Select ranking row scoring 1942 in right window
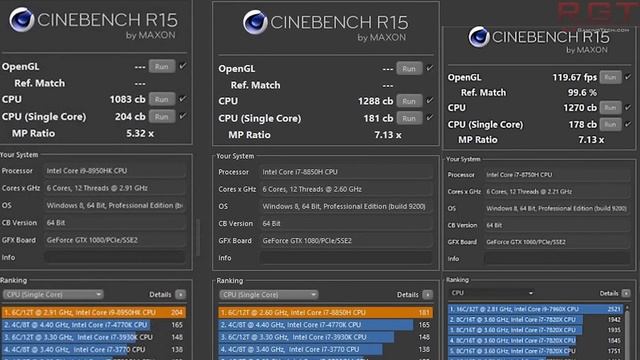 536,320
